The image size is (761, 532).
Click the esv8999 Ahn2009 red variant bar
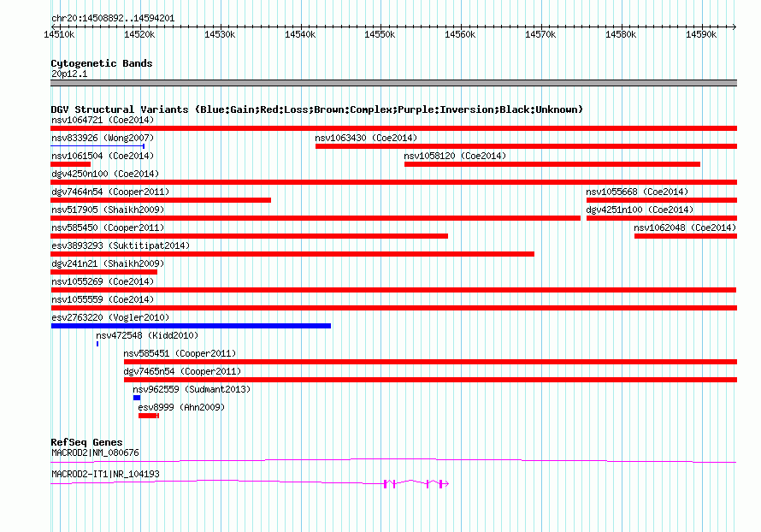point(148,416)
